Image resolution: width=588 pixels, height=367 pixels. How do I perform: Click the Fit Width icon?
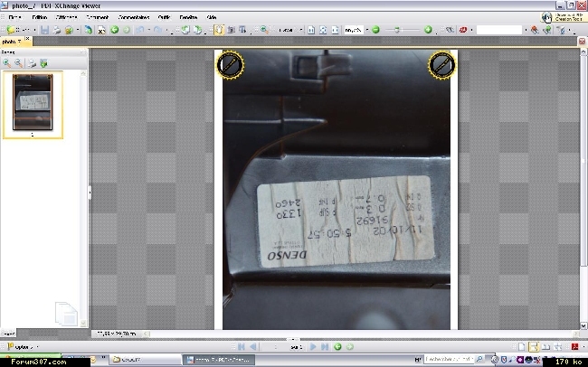click(x=335, y=30)
